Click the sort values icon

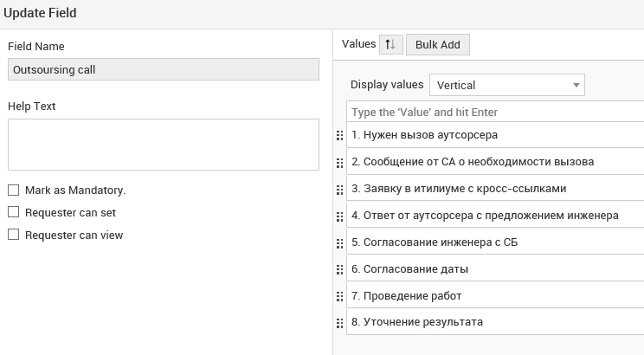[390, 44]
